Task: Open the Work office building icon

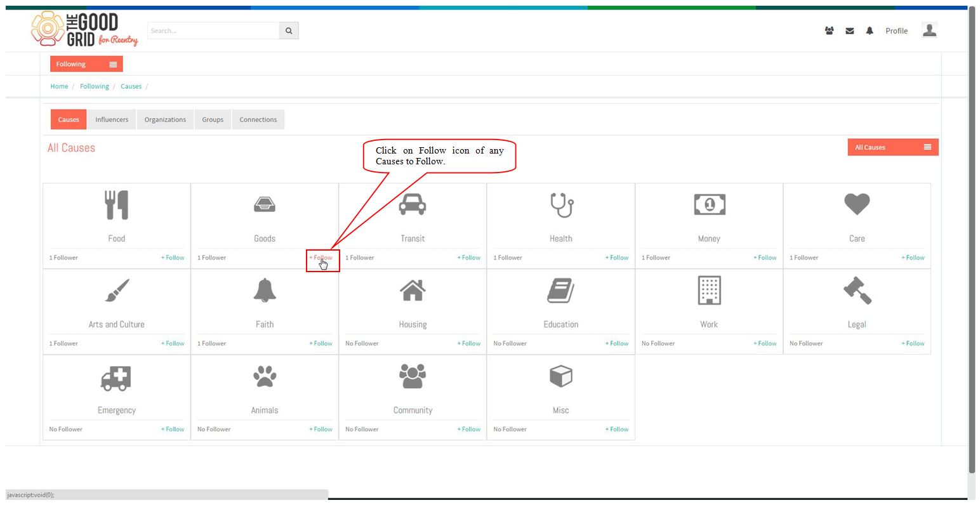Action: (709, 291)
